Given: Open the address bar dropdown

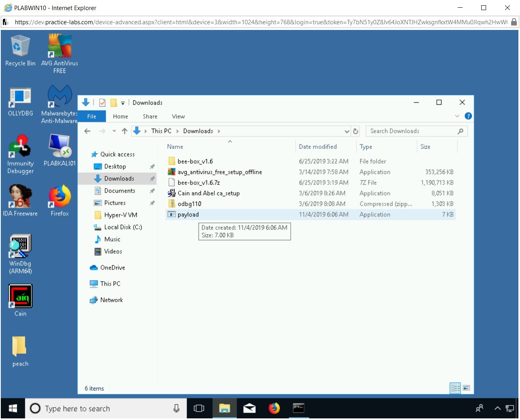Looking at the screenshot, I should pos(347,131).
